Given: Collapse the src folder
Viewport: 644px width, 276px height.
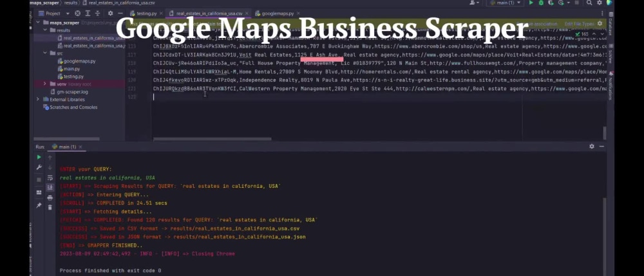Looking at the screenshot, I should 45,53.
